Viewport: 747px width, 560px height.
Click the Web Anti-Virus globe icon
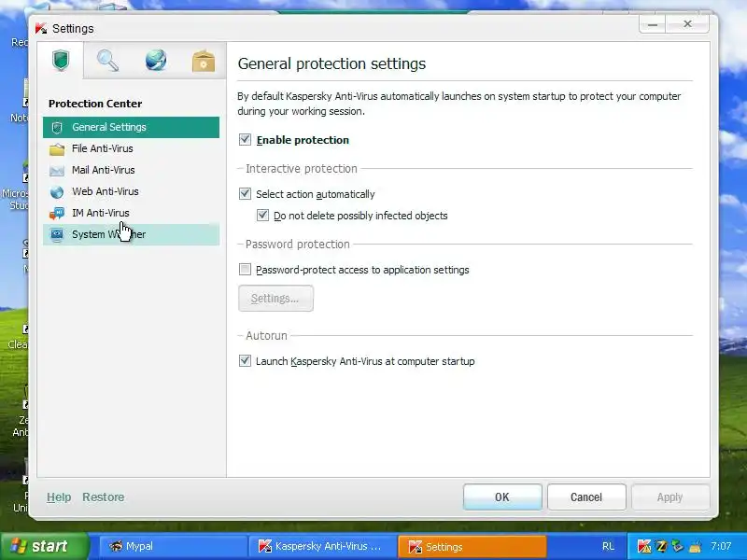click(57, 192)
